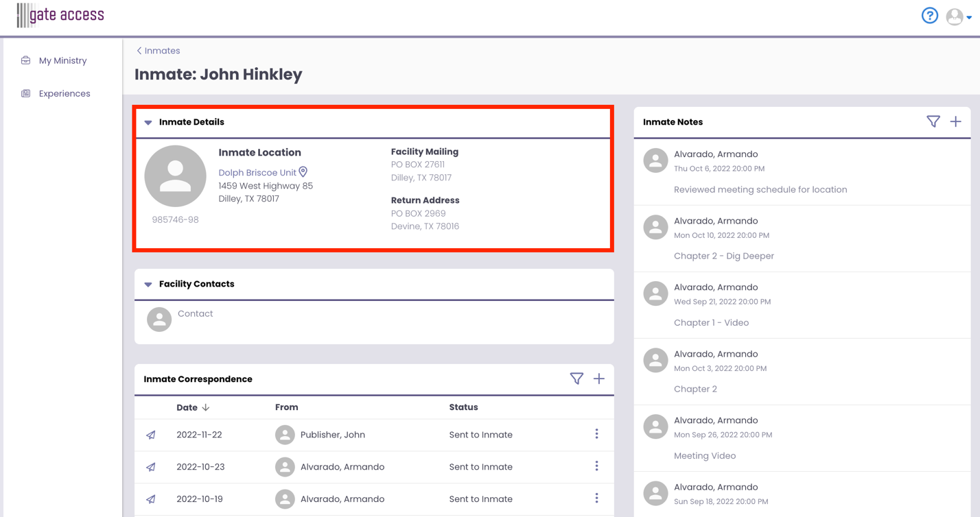This screenshot has width=980, height=517.
Task: Open options menu for 2022-11-22 correspondence
Action: pos(596,434)
